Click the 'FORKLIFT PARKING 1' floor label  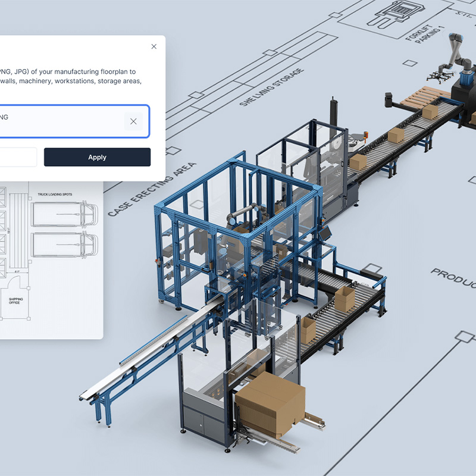[x=426, y=34]
